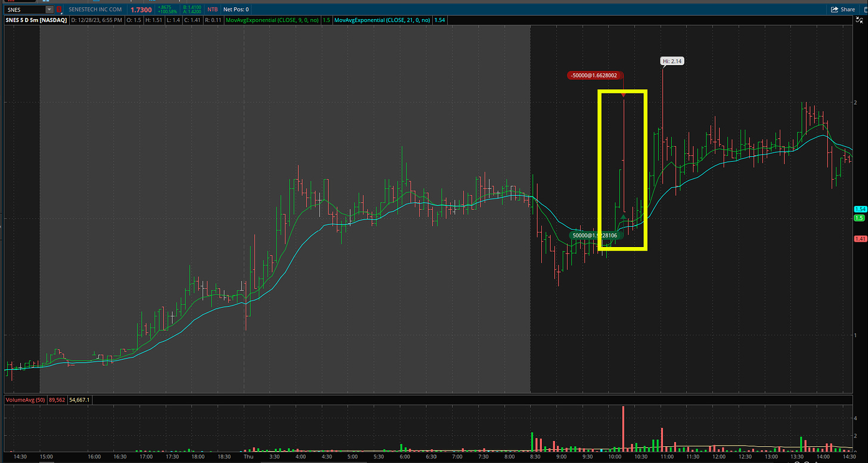Click the SNES 5 D 5m [NASDAQ] chart label

(37, 20)
